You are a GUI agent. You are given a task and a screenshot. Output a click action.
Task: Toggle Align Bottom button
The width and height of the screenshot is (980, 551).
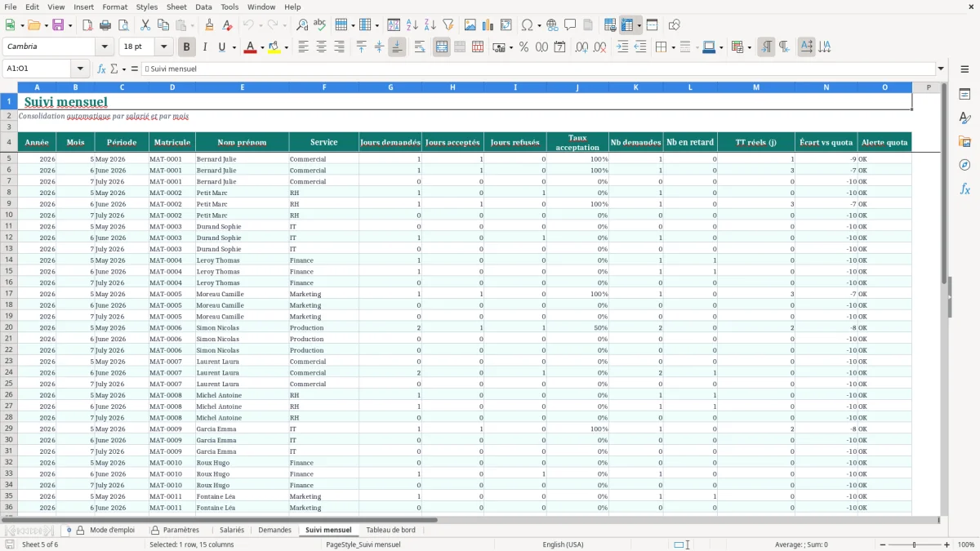pos(396,47)
